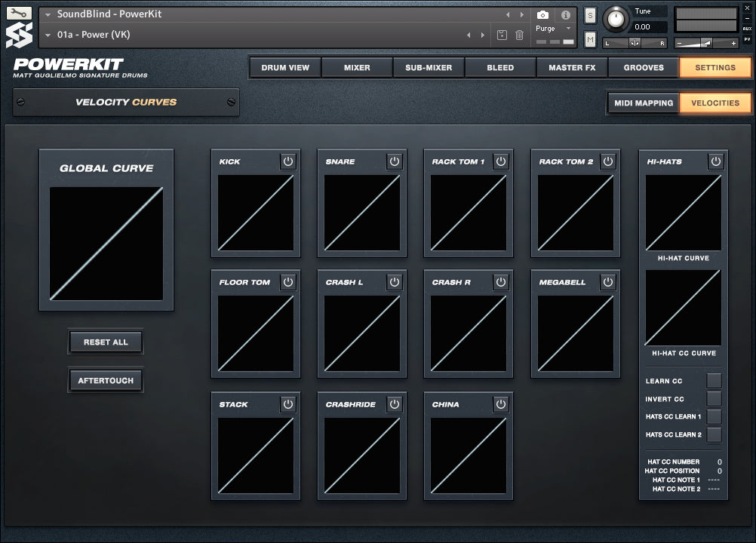
Task: Click the Reset All button
Action: [106, 342]
